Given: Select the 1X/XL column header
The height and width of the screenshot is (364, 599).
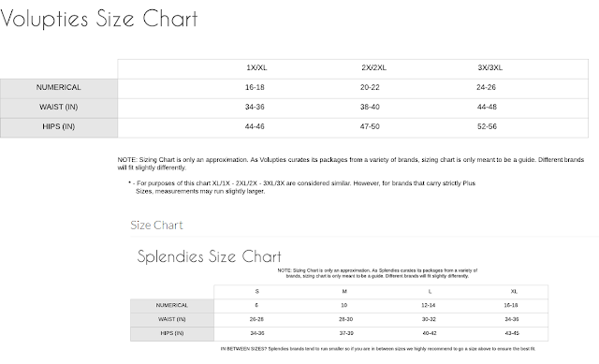Looking at the screenshot, I should click(x=256, y=67).
